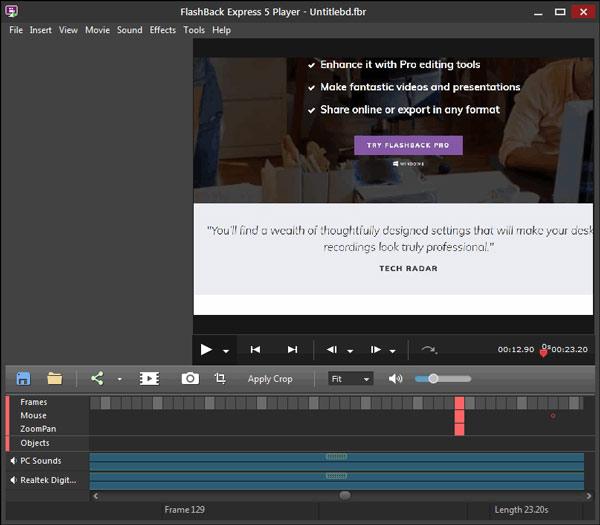Mute the PC Sounds track
This screenshot has width=600, height=525.
point(13,461)
